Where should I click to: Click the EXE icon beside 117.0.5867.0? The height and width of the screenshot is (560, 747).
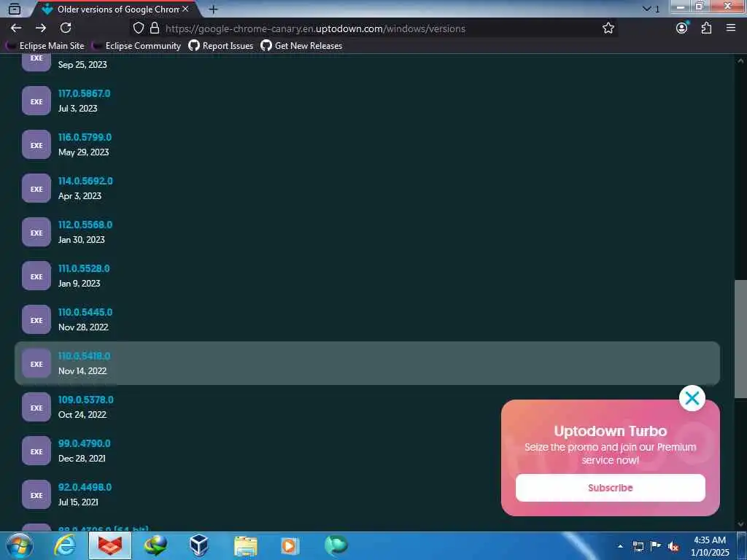pos(36,101)
